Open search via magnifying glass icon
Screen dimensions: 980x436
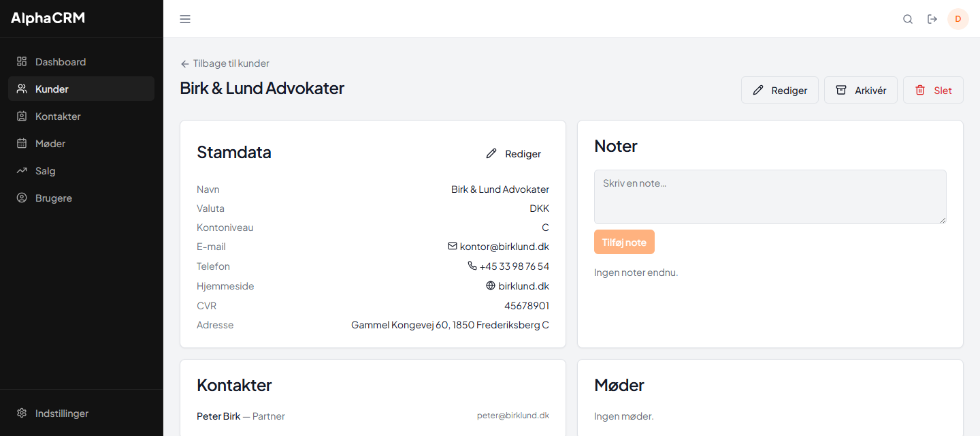click(908, 19)
